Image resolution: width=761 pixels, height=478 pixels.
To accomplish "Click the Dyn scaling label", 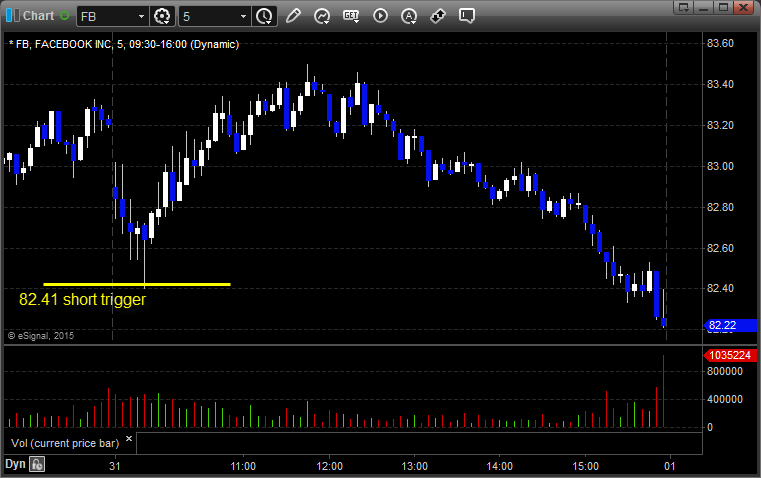I will pyautogui.click(x=15, y=464).
